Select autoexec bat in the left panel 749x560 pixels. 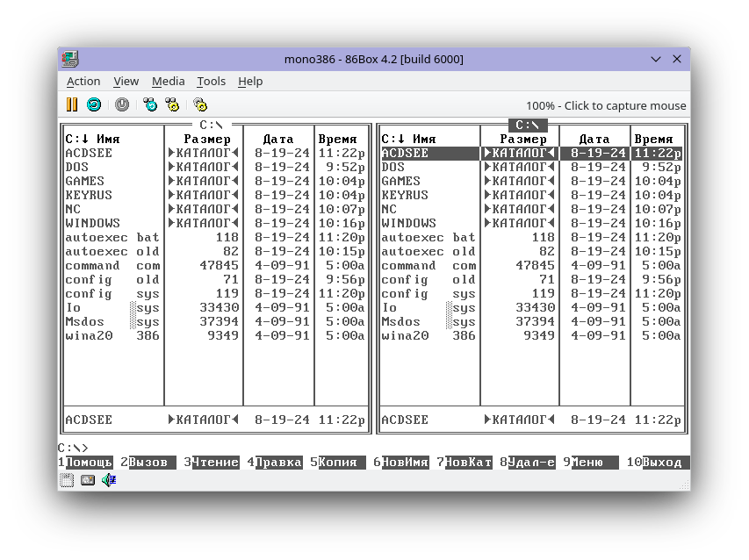point(215,237)
